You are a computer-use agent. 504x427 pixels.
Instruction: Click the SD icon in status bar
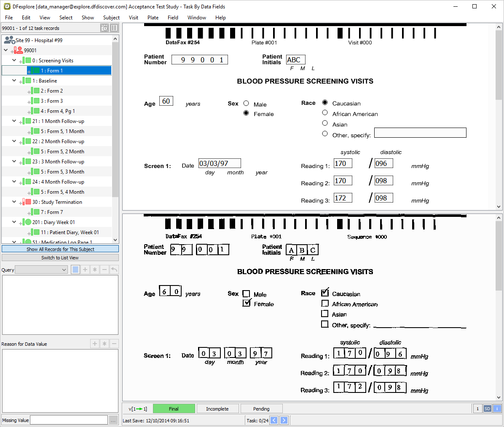point(487,408)
